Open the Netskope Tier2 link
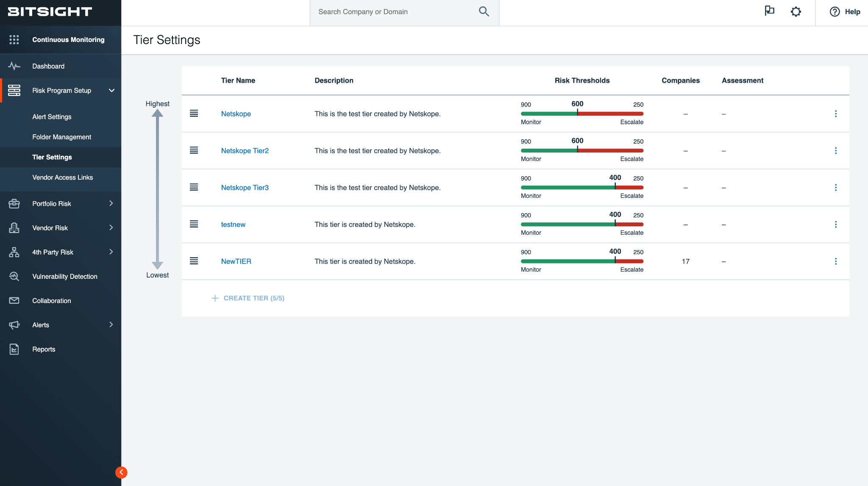Viewport: 868px width, 486px height. pyautogui.click(x=245, y=150)
